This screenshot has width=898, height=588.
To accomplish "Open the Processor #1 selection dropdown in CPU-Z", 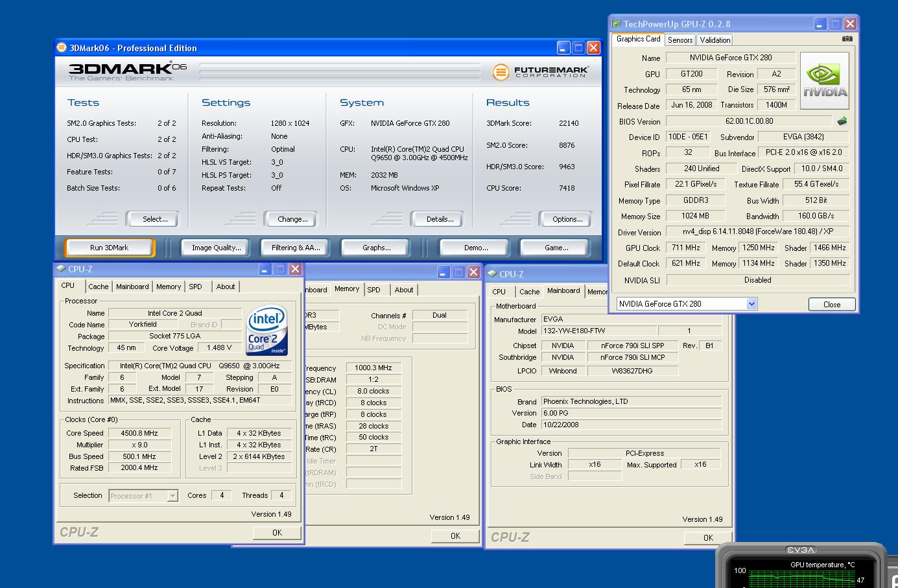I will (x=172, y=495).
